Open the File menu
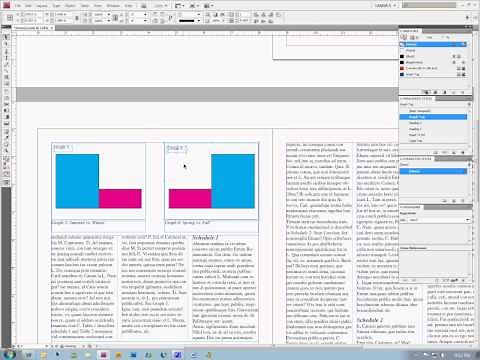This screenshot has width=480, height=360. pos(18,6)
